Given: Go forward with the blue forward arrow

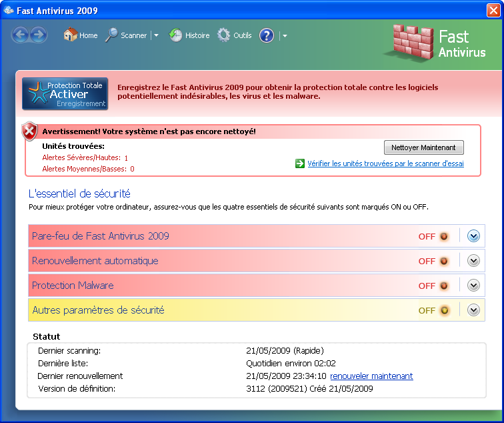Looking at the screenshot, I should pos(39,35).
